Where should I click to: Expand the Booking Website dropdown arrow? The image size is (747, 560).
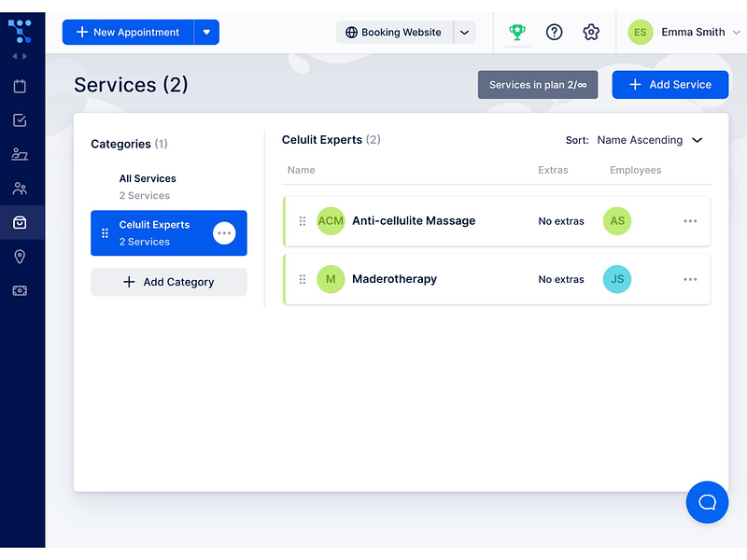pyautogui.click(x=464, y=33)
